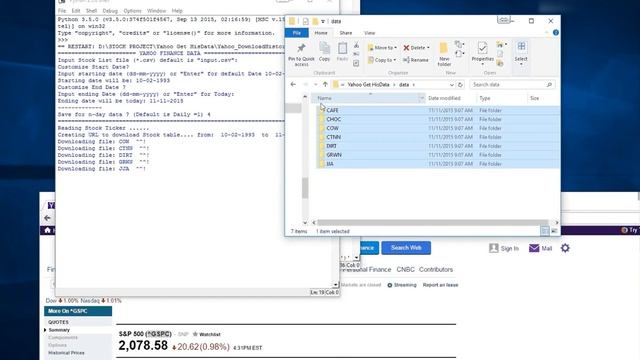Click the Yahoo Get HisData breadcrumb
Screen dimensions: 640x360
tap(369, 84)
